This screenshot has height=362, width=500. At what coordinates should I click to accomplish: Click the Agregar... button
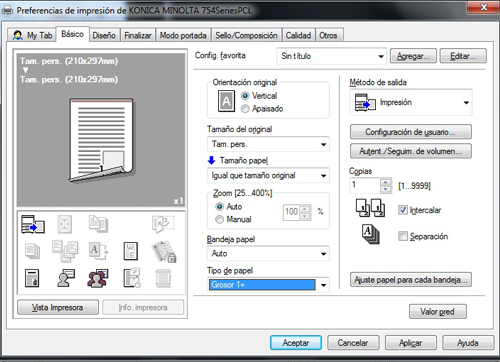pos(413,56)
